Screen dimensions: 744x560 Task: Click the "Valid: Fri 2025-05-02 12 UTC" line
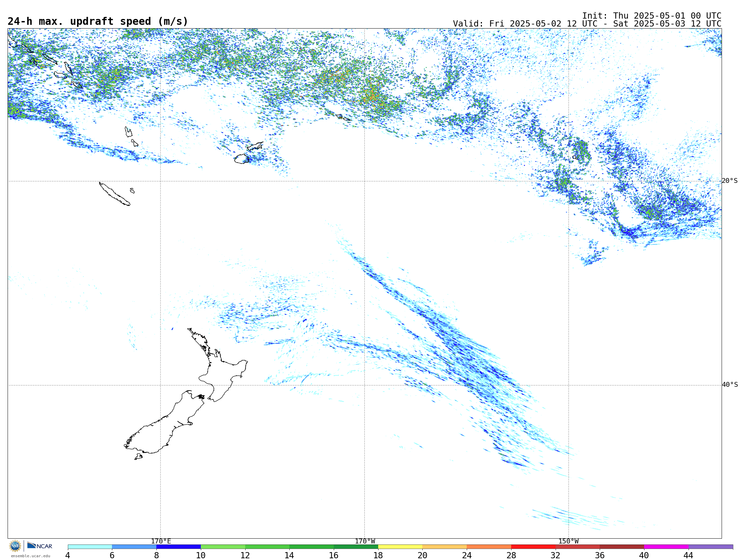(587, 24)
